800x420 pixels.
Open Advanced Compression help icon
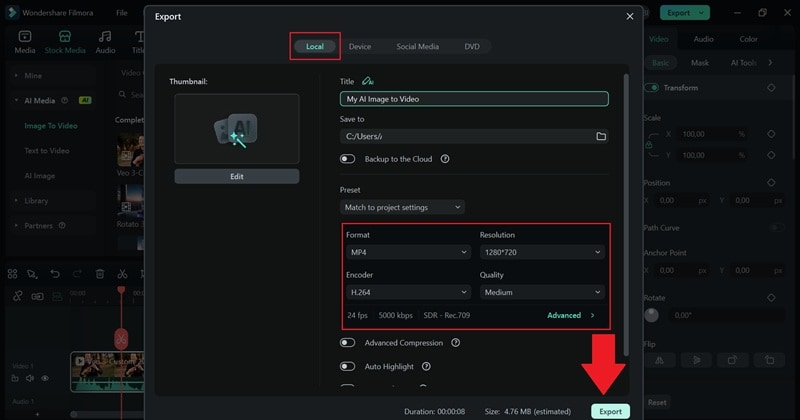[x=456, y=342]
